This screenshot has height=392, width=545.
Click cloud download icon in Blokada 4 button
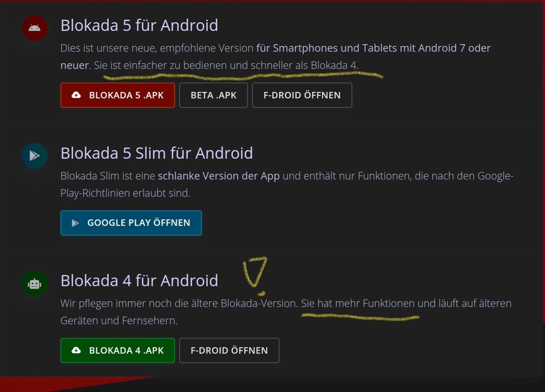pos(76,350)
